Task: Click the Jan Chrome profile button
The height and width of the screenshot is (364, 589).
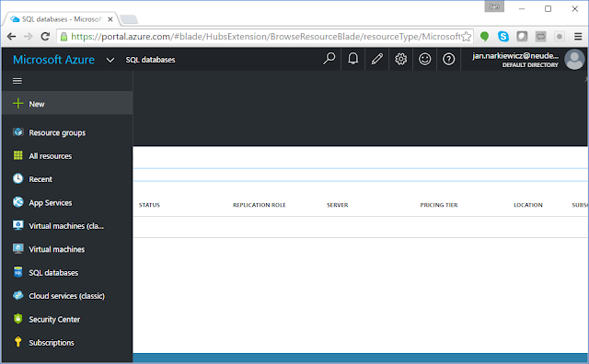Action: pyautogui.click(x=494, y=6)
